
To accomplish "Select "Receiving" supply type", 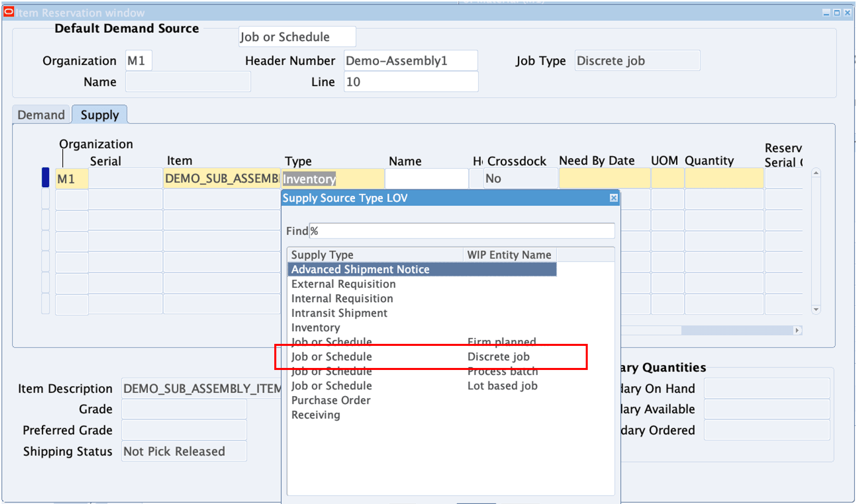I will [315, 415].
